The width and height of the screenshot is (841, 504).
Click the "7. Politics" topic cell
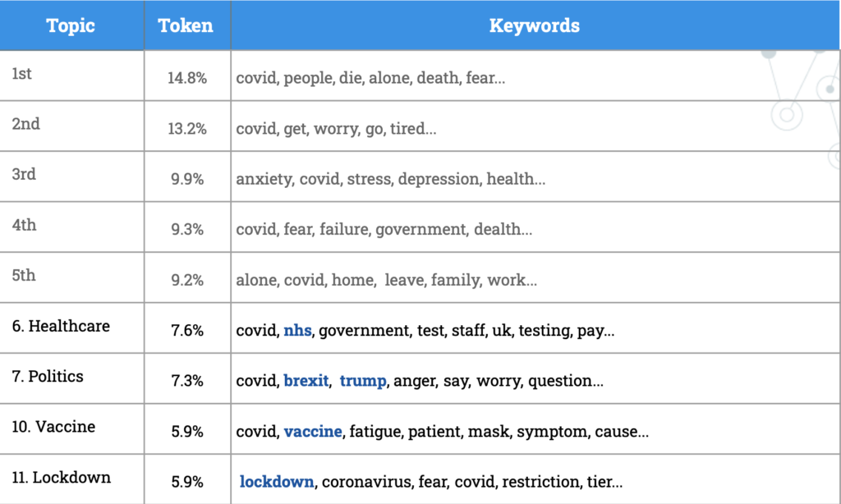point(48,377)
